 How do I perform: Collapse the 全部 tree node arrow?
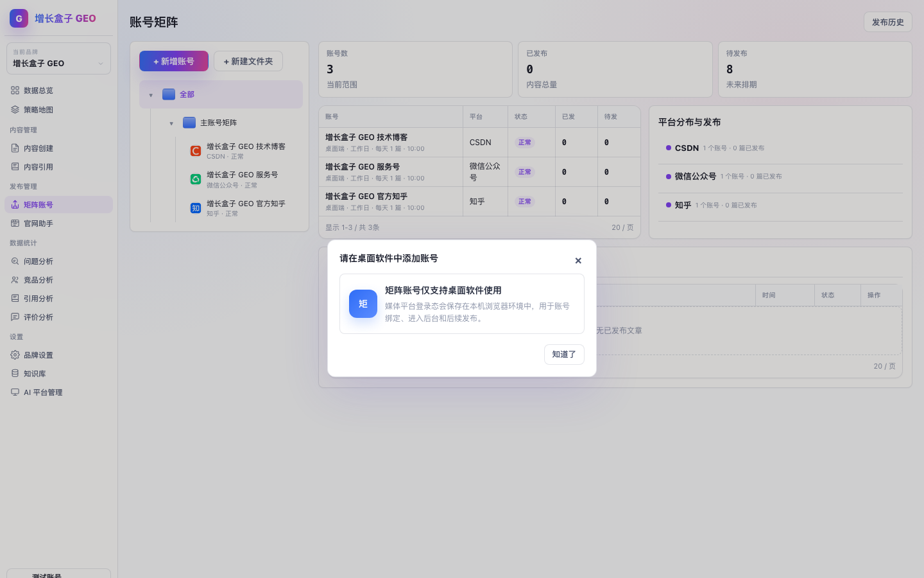click(x=151, y=95)
